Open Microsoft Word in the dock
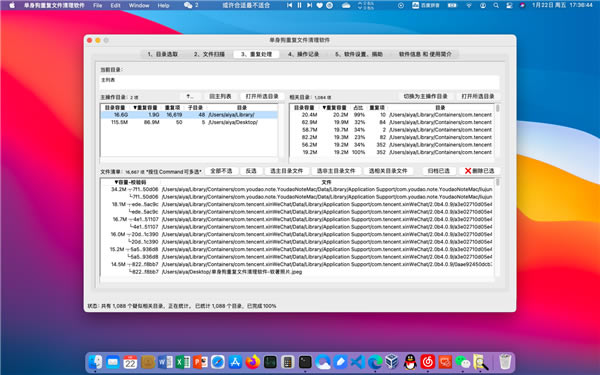Screen dimensions: 600x375 165,362
